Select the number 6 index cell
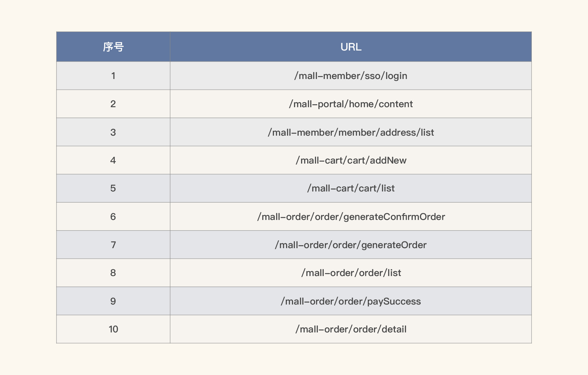The width and height of the screenshot is (588, 375). [x=113, y=217]
